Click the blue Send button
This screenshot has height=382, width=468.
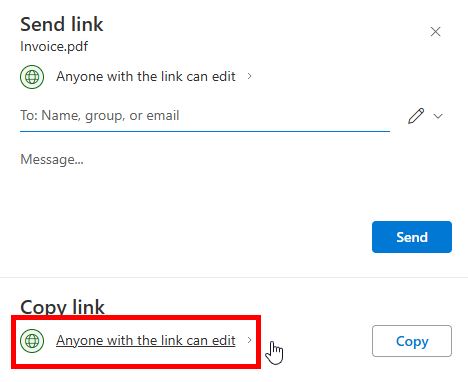click(x=412, y=237)
